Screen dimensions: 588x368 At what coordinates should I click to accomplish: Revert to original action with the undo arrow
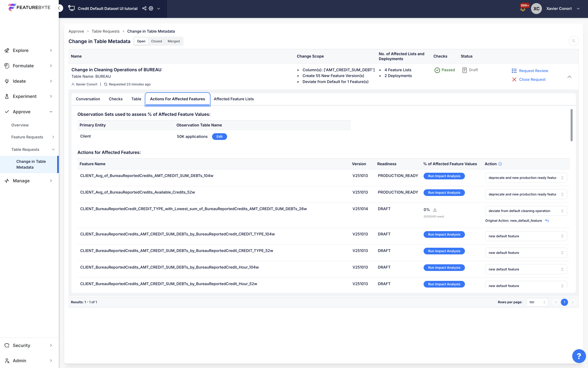[x=547, y=221]
